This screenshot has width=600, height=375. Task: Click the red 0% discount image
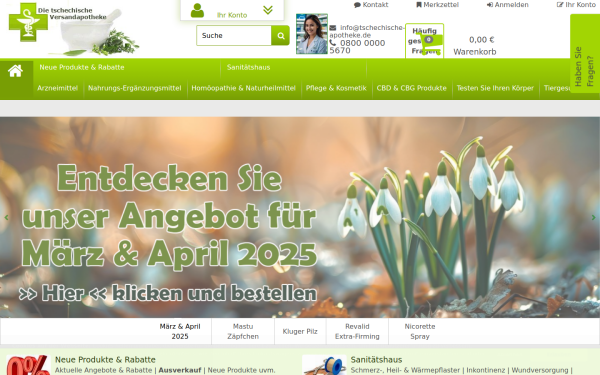pos(28,365)
